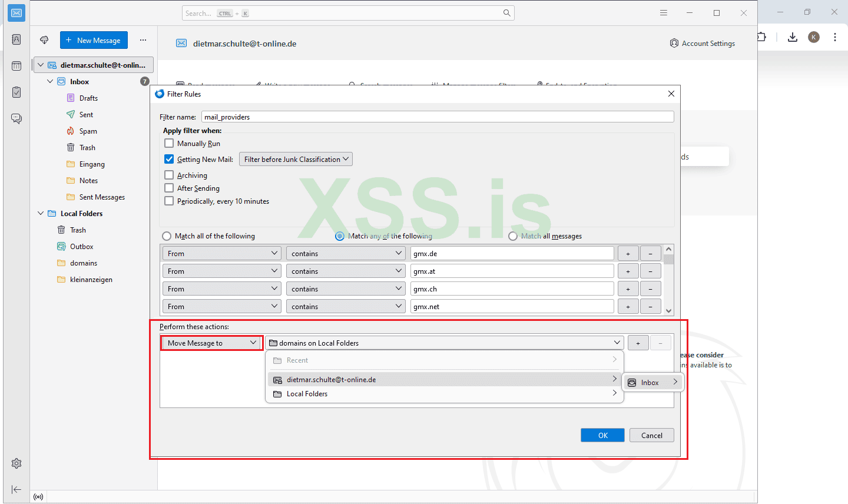Viewport: 848px width, 504px height.
Task: Remove the gmx.net condition row
Action: (650, 307)
